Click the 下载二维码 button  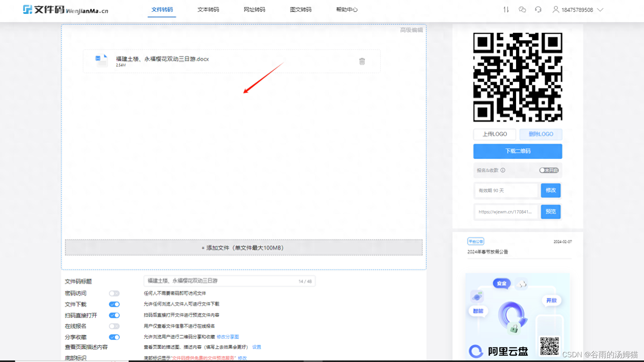[x=518, y=151]
